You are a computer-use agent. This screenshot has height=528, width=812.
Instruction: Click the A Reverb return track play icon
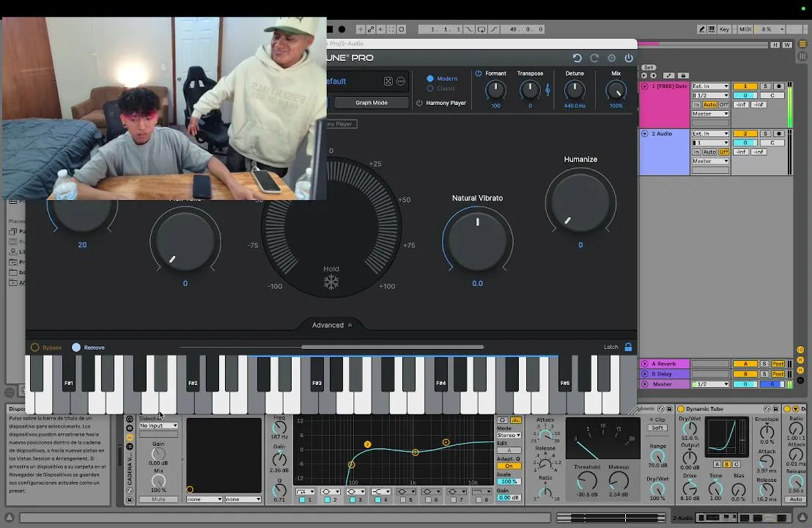click(x=645, y=364)
